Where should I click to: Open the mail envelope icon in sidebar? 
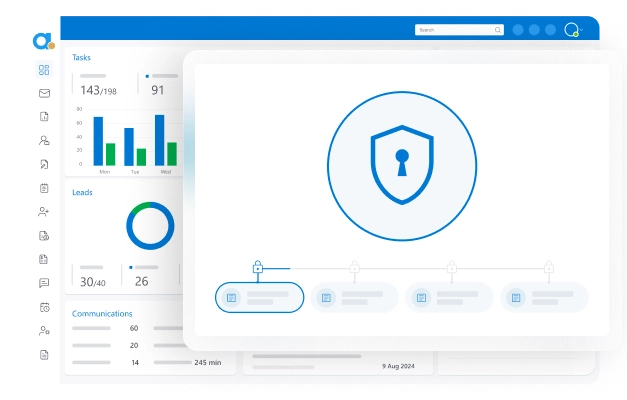(x=44, y=93)
